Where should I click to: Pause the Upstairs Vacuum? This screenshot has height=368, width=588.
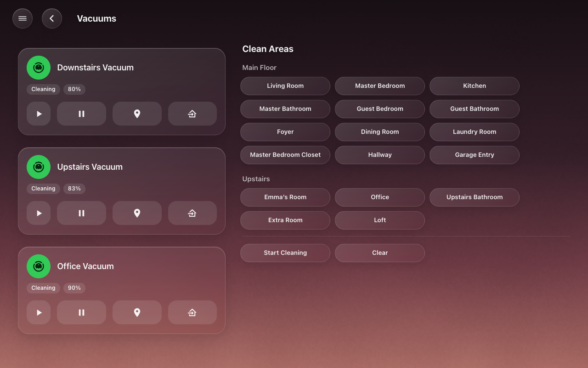81,213
